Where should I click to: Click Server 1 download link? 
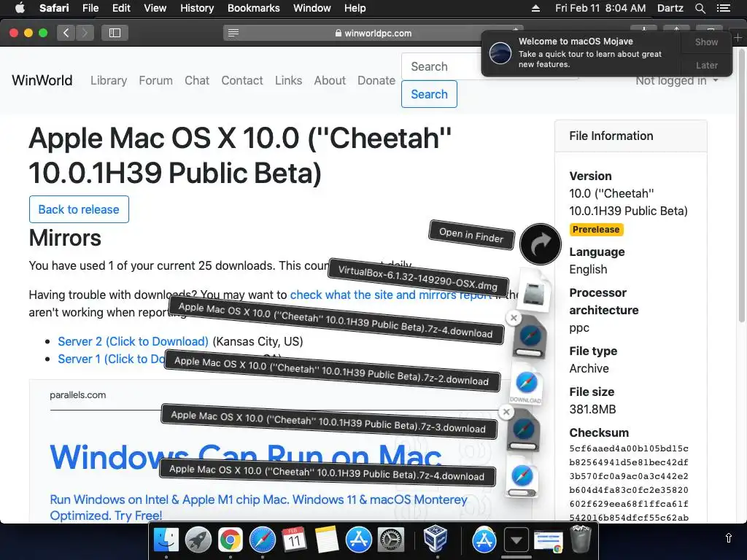[112, 359]
